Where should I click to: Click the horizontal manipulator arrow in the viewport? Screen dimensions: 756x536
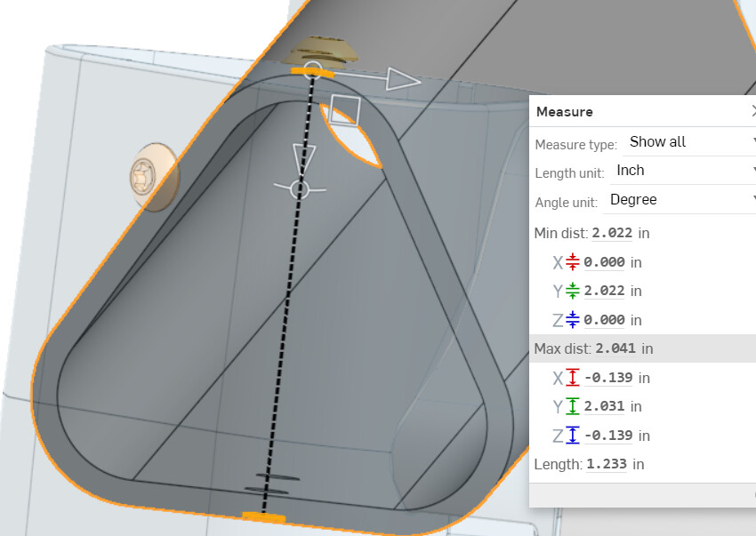tap(404, 79)
